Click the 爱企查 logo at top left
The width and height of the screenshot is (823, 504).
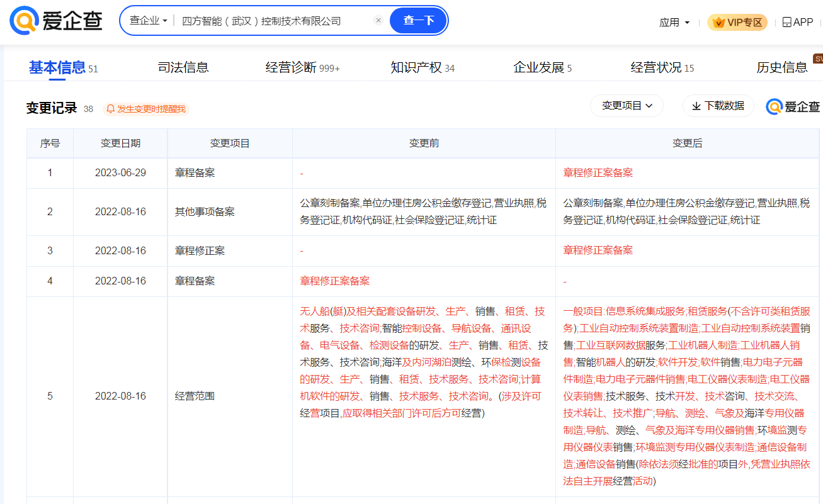pyautogui.click(x=56, y=21)
